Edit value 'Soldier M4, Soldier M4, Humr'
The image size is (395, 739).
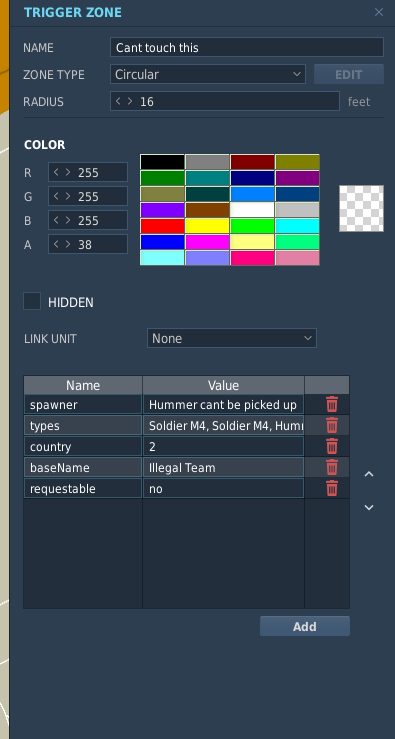(223, 425)
